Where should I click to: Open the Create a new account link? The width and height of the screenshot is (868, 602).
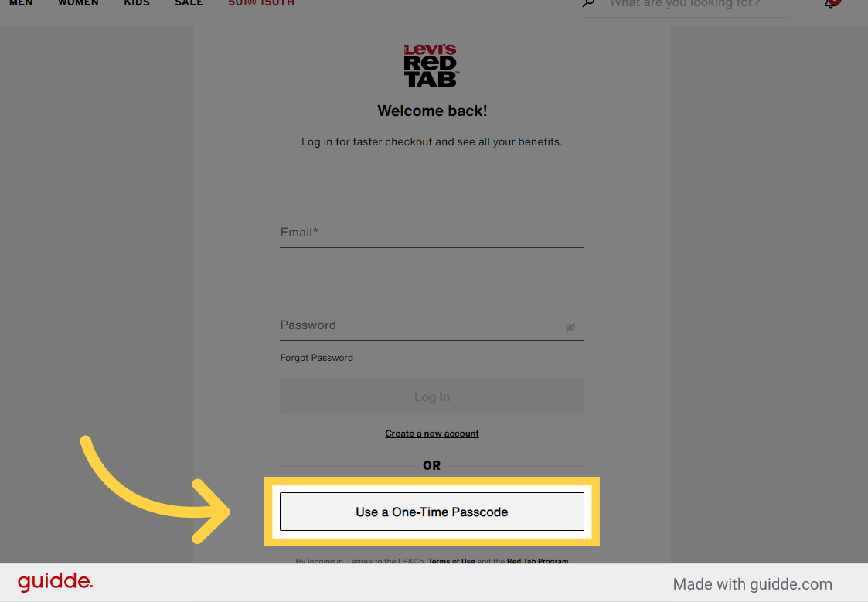[x=432, y=434]
